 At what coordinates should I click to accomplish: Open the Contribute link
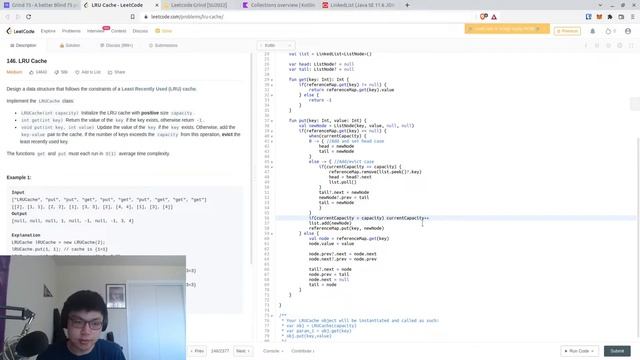(x=302, y=351)
